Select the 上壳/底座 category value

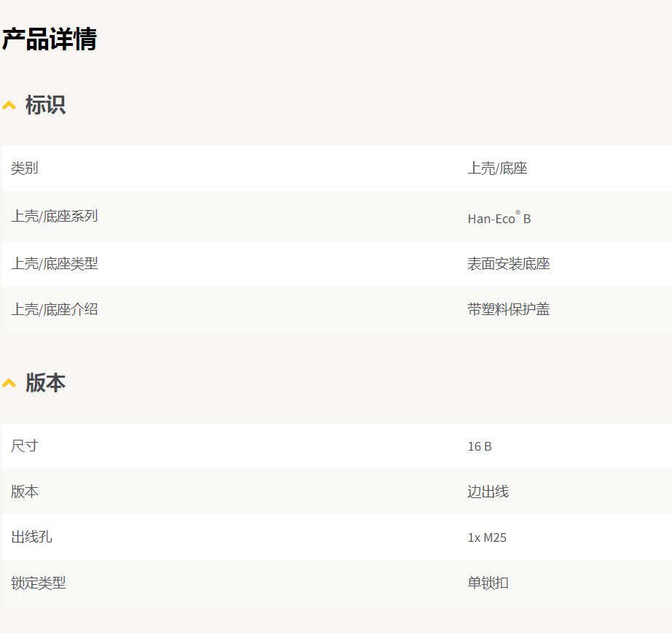coord(497,168)
